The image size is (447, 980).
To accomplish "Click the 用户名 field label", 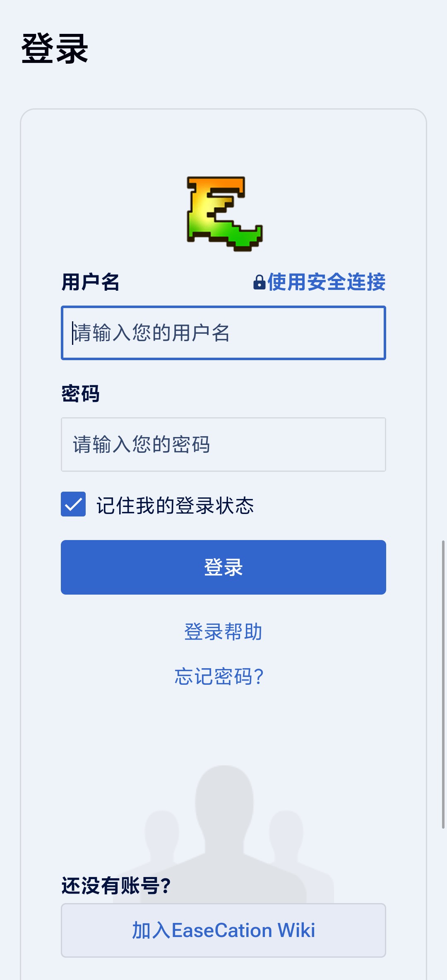I will coord(90,282).
